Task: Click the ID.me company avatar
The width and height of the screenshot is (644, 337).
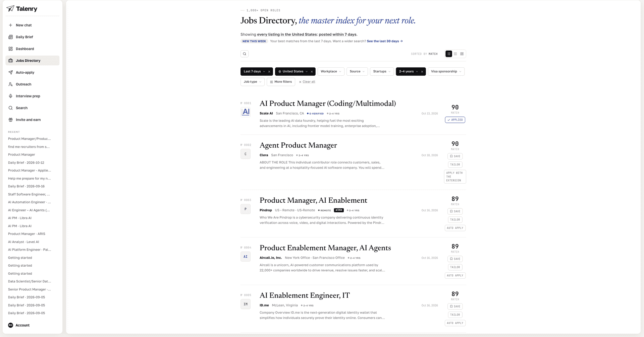Action: point(246,304)
